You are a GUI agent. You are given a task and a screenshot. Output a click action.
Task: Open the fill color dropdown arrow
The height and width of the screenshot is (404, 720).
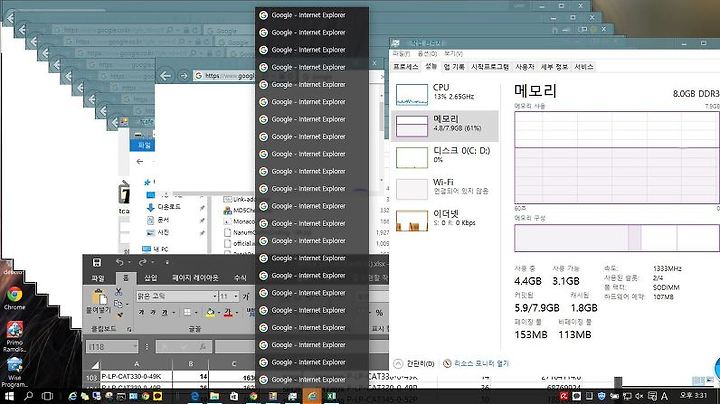point(219,313)
